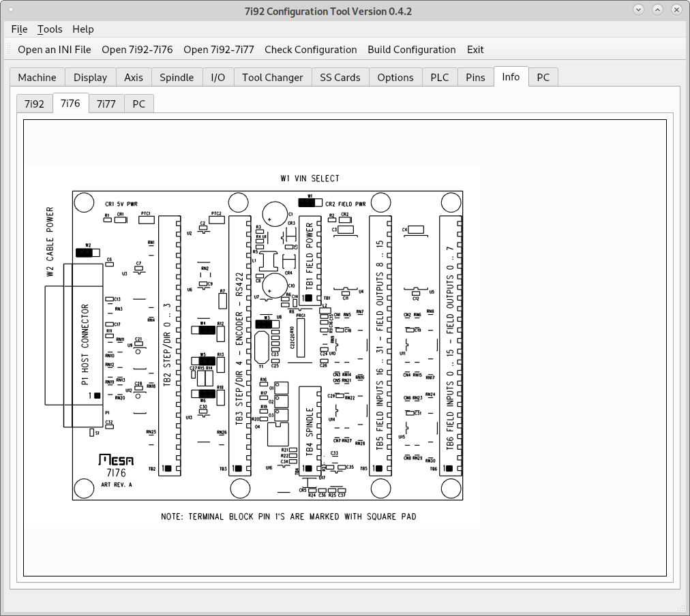Image resolution: width=690 pixels, height=616 pixels.
Task: Switch to the Options tab
Action: coord(395,78)
